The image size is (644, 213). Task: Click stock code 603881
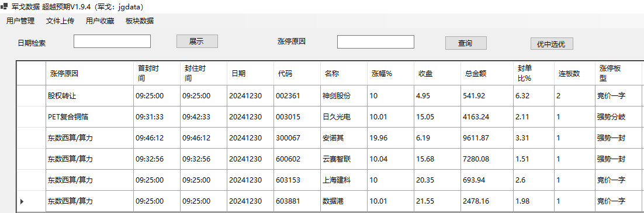(297, 201)
